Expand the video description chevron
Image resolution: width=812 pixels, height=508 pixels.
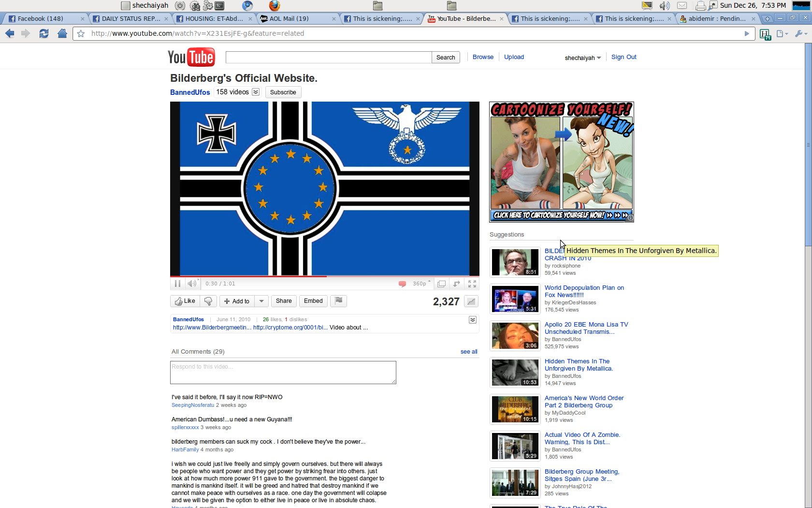point(473,320)
